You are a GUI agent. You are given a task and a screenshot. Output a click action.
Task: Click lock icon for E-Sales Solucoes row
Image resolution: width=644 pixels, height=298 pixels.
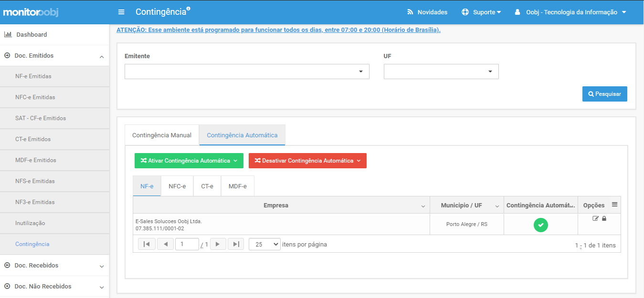point(604,218)
